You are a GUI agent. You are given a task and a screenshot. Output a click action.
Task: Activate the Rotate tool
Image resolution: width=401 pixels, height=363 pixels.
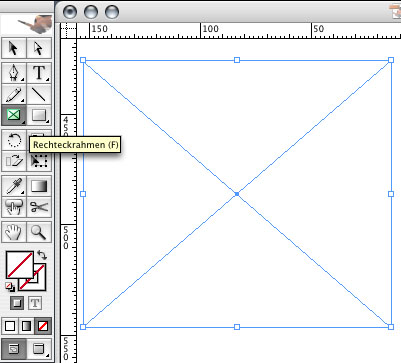coord(14,140)
